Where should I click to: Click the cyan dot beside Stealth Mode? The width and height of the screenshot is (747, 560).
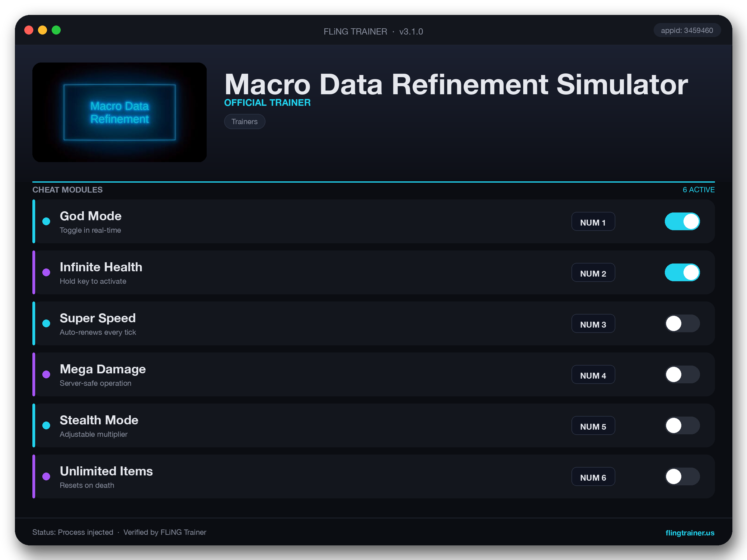click(46, 425)
